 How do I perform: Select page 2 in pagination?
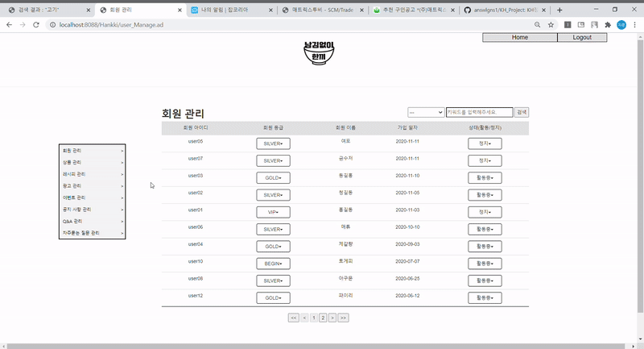324,318
